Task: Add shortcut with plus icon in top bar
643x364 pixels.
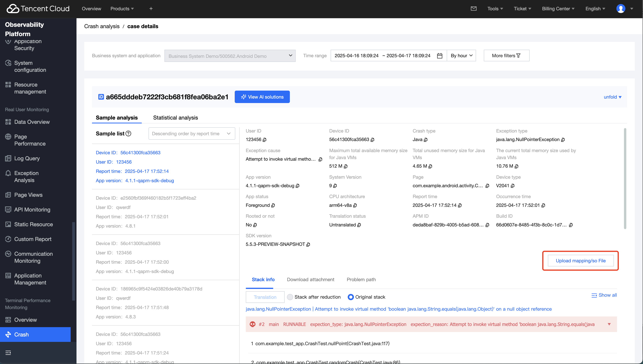Action: 151,9
